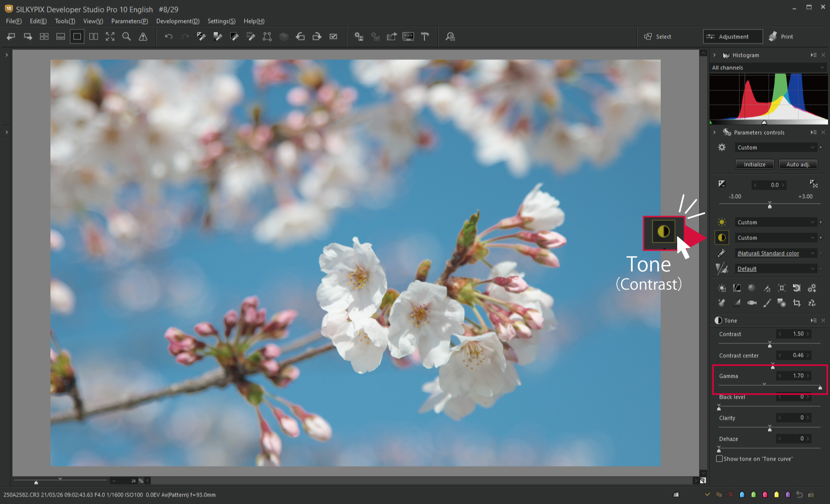The width and height of the screenshot is (830, 504).
Task: Rotate image counterclockwise in toolbar
Action: click(x=300, y=36)
